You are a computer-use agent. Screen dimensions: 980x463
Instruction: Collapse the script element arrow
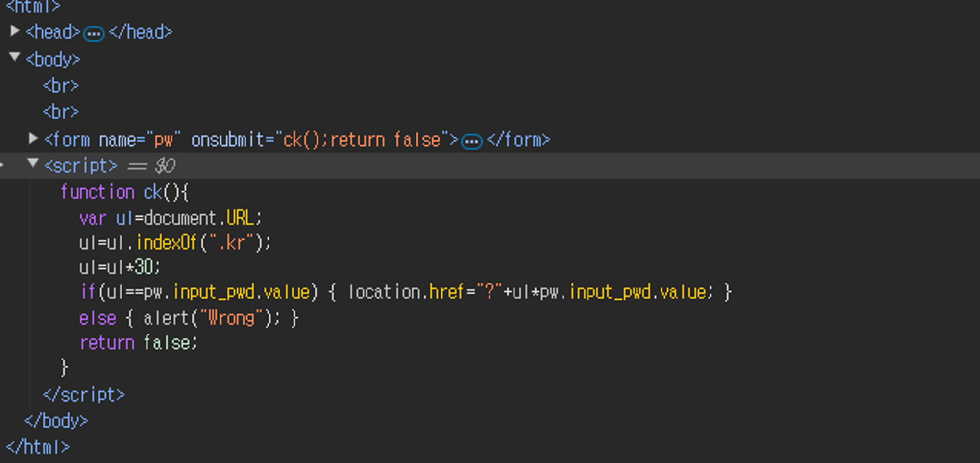(x=33, y=163)
